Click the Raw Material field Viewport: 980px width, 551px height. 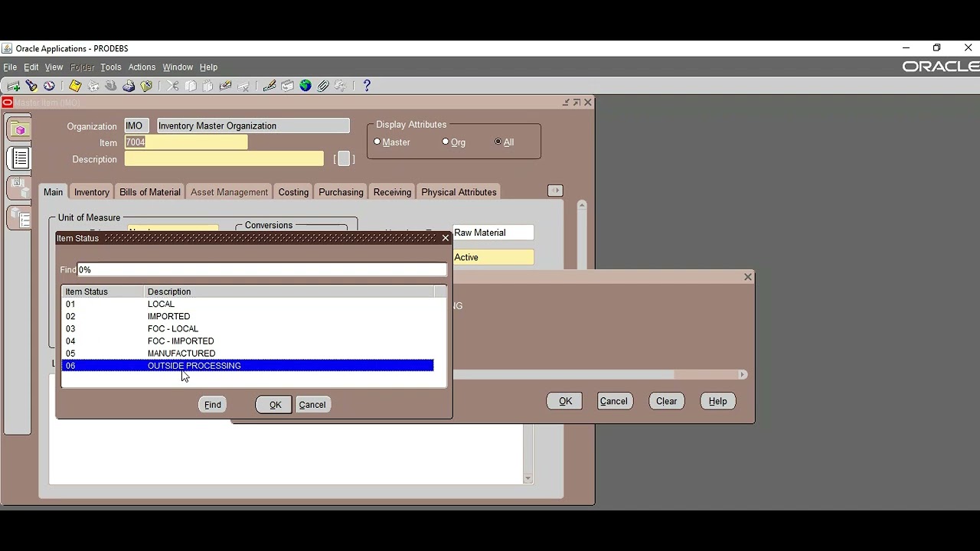click(493, 233)
